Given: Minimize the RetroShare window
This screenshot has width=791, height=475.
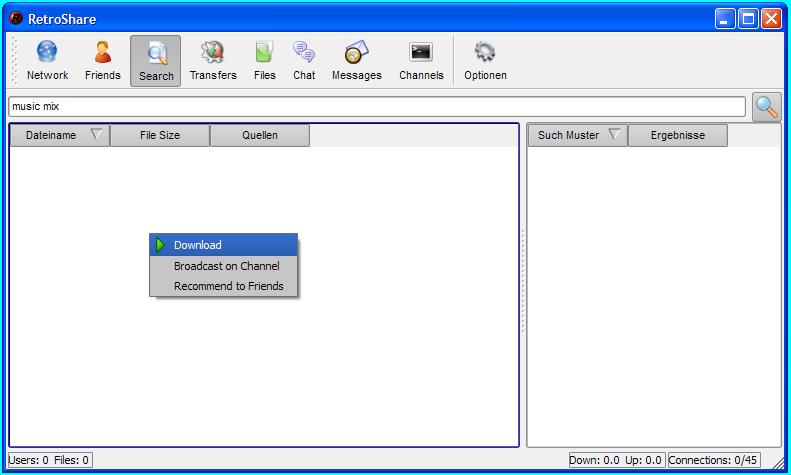Looking at the screenshot, I should [724, 19].
